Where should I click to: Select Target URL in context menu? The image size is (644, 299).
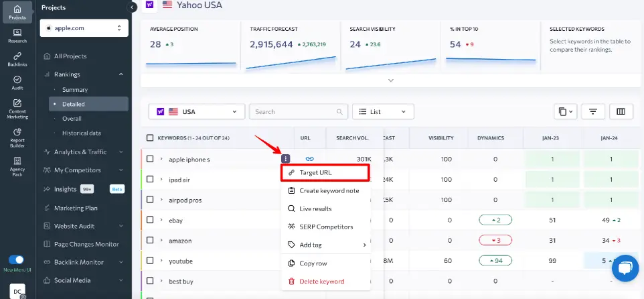point(325,173)
